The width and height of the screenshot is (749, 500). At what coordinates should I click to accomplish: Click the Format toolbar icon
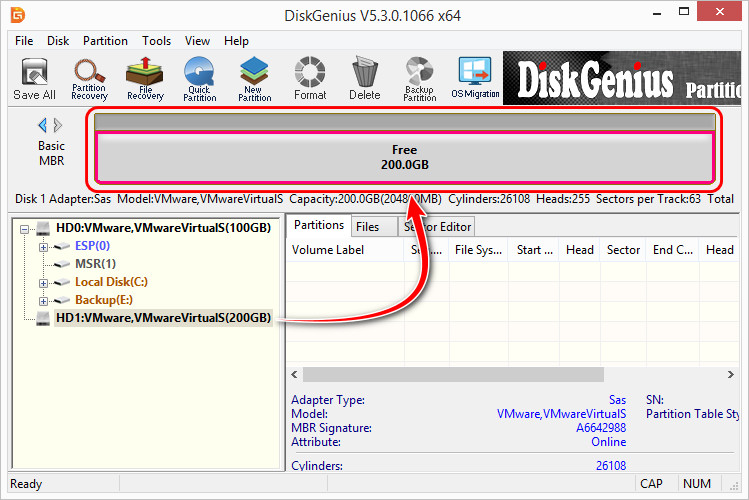tap(310, 79)
